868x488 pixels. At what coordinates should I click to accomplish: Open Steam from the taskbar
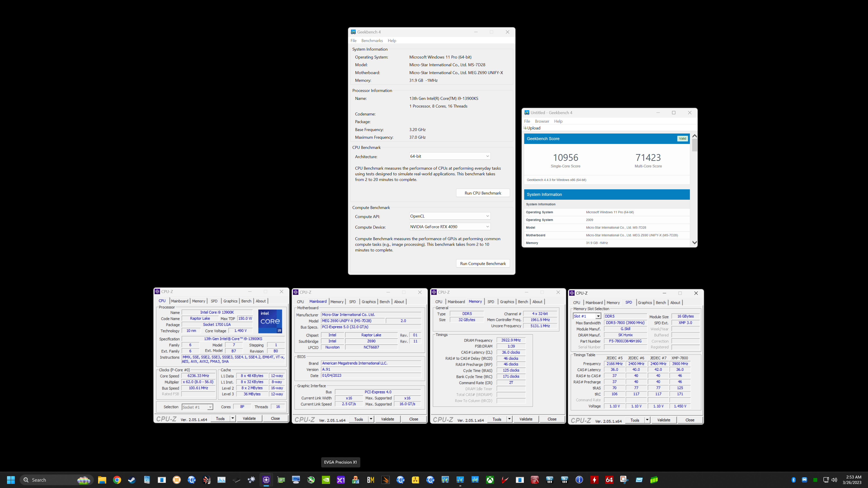(x=132, y=480)
